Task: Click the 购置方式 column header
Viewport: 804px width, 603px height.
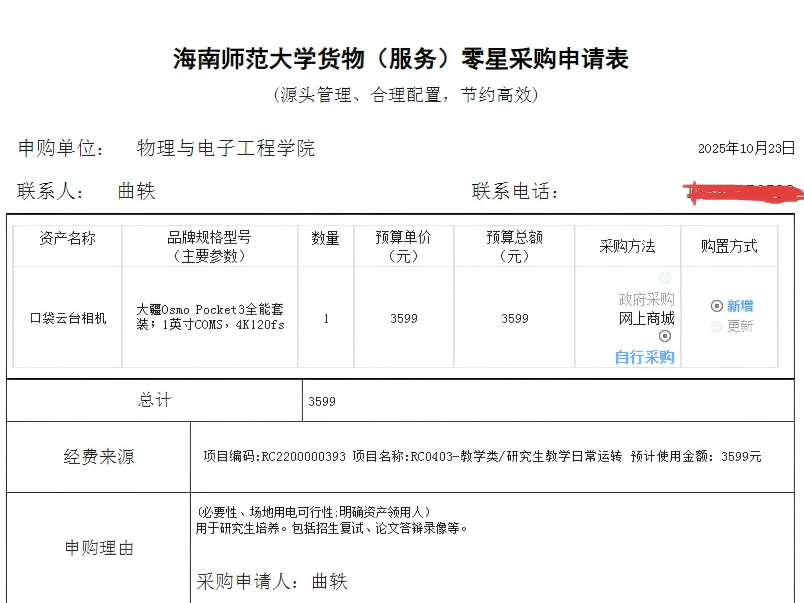Action: pyautogui.click(x=729, y=246)
